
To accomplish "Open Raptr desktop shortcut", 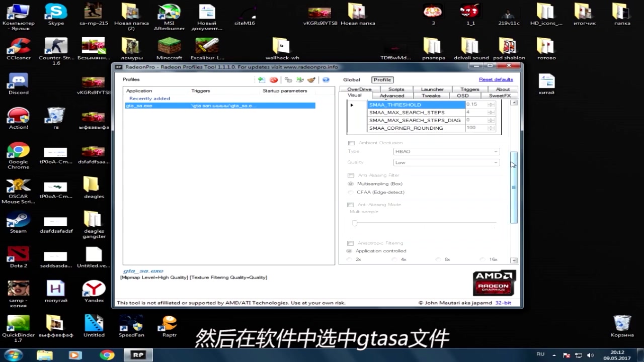I will (169, 326).
